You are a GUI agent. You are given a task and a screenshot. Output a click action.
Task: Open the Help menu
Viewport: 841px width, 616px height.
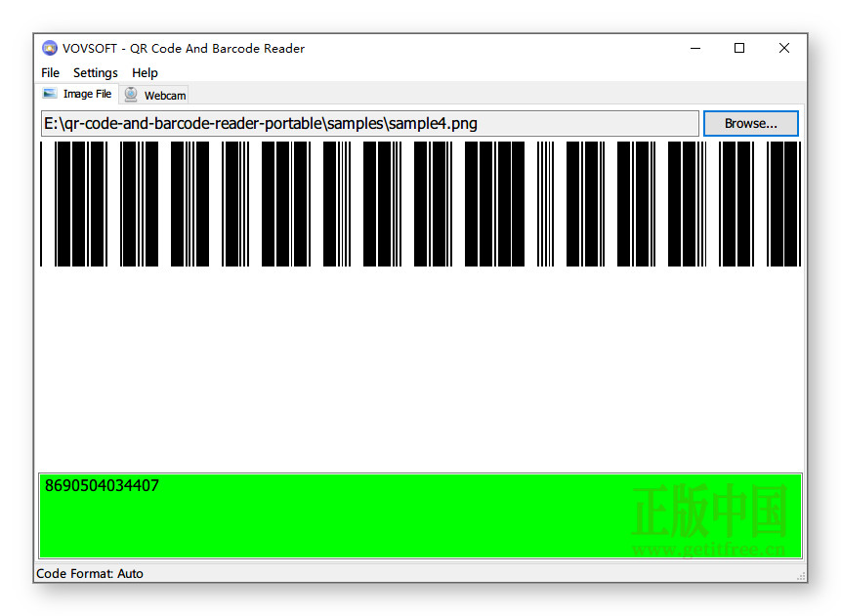145,73
